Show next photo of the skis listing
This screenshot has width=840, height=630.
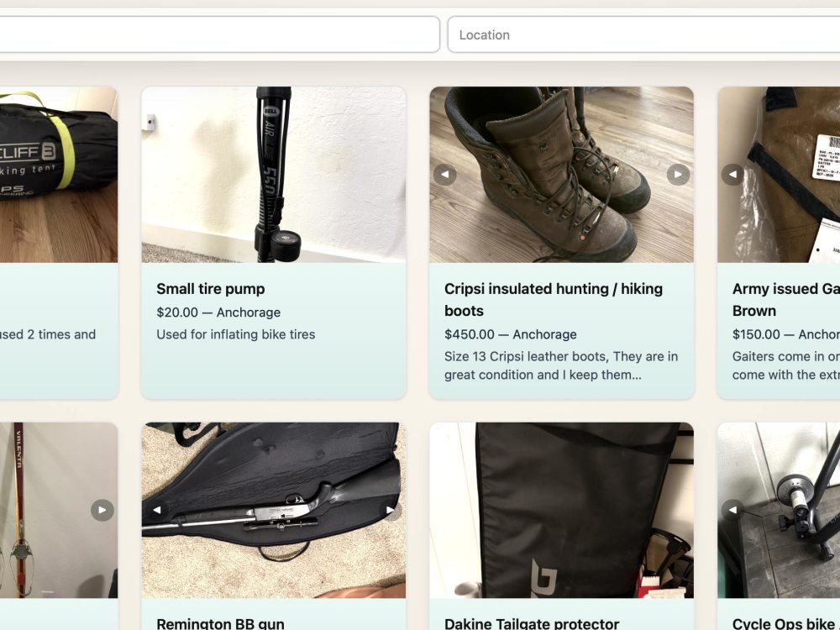pyautogui.click(x=102, y=510)
